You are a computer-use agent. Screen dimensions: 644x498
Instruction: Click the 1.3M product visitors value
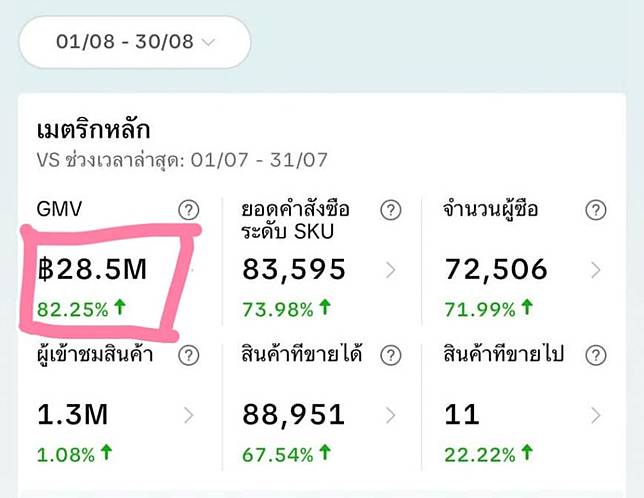pos(71,414)
